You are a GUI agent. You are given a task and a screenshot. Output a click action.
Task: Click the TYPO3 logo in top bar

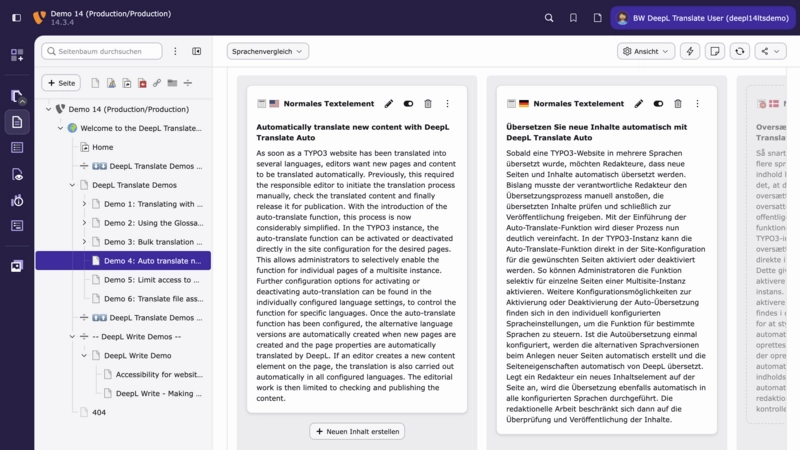[39, 18]
